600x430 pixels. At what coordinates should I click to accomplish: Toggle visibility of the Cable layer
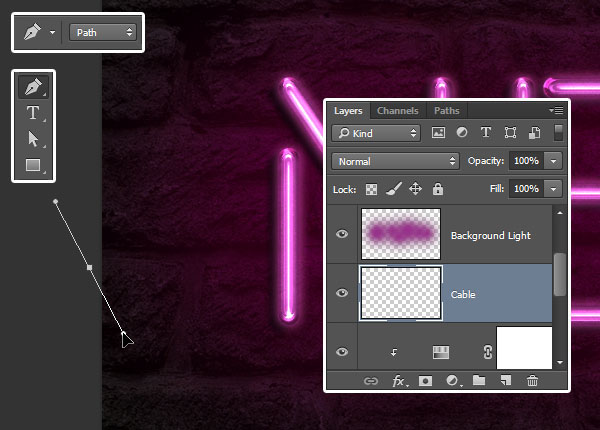[x=343, y=293]
